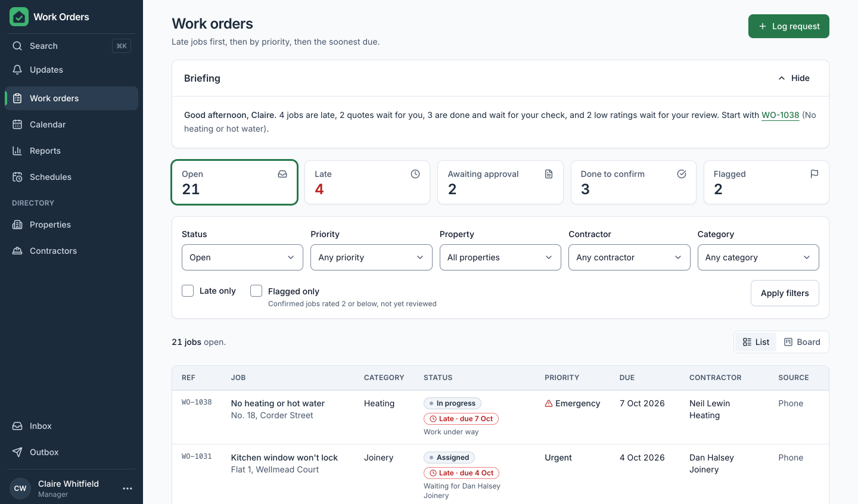Click the Inbox tray icon
The height and width of the screenshot is (504, 858).
(17, 426)
